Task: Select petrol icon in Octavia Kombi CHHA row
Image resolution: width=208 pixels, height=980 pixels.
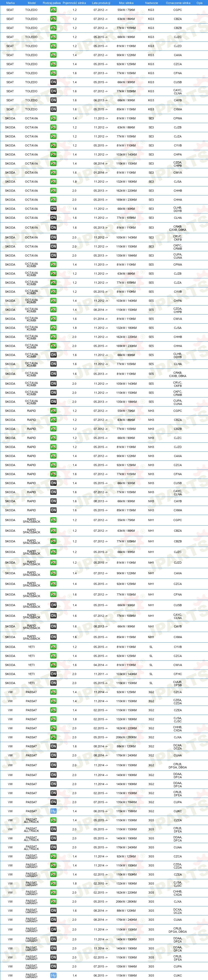Action: (53, 346)
